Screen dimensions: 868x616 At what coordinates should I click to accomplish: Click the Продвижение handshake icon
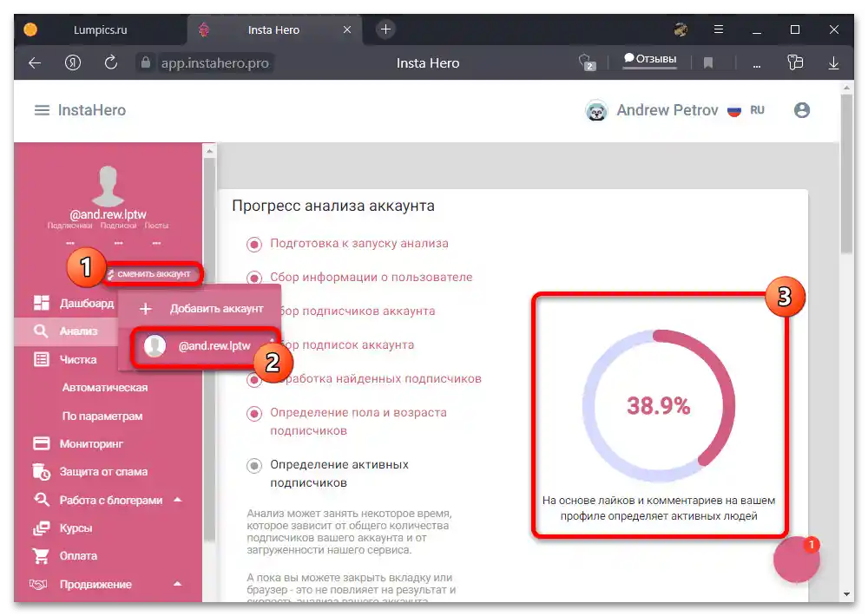(x=39, y=585)
